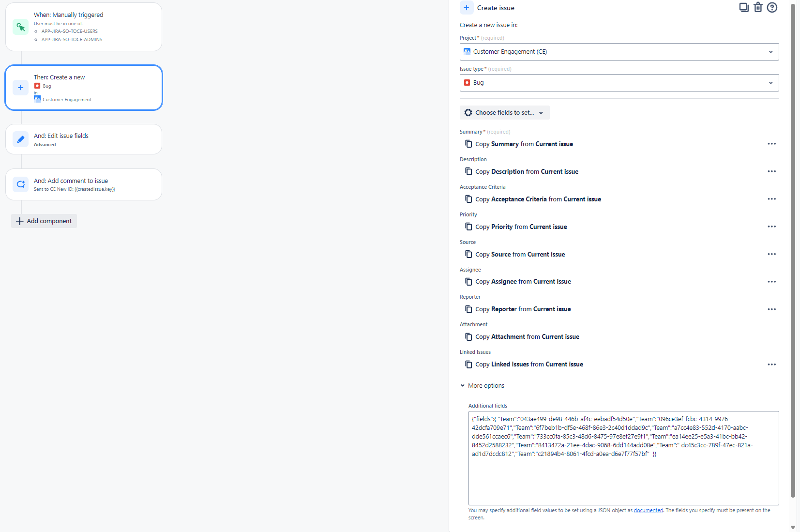Click the plus icon beside Create issue
Image resolution: width=800 pixels, height=532 pixels.
pos(467,8)
